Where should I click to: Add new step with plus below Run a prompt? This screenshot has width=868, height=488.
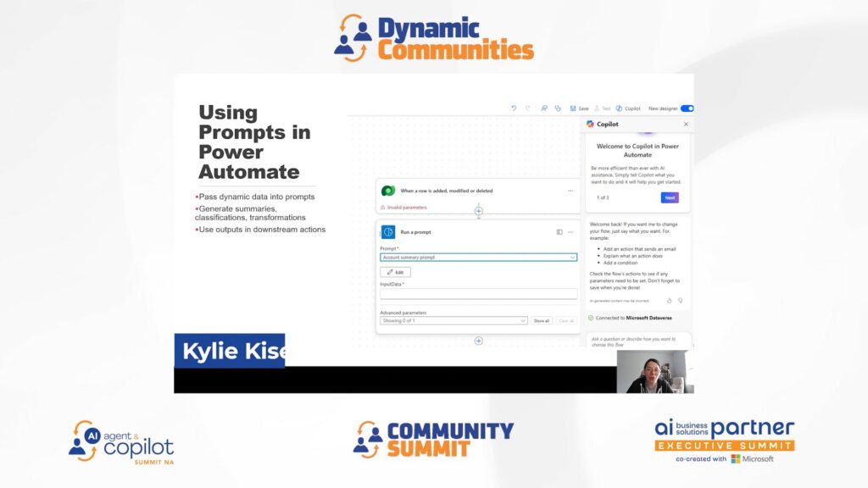[479, 341]
